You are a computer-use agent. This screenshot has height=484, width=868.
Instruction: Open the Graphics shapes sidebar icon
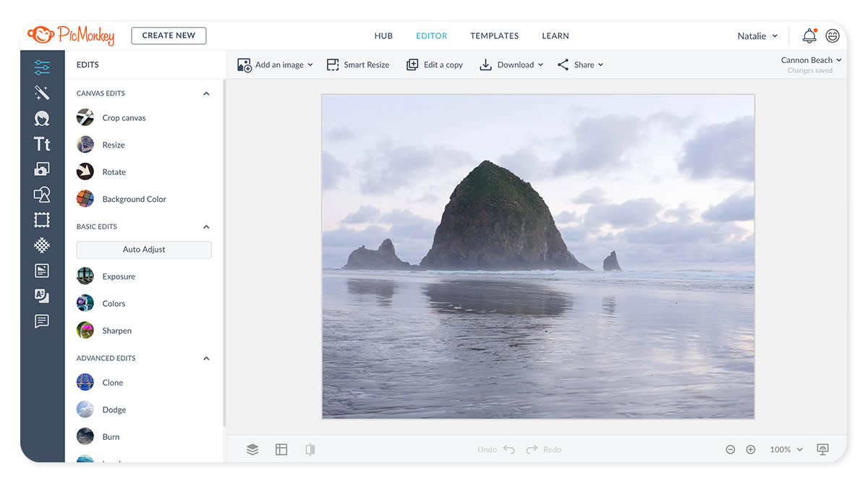[42, 195]
